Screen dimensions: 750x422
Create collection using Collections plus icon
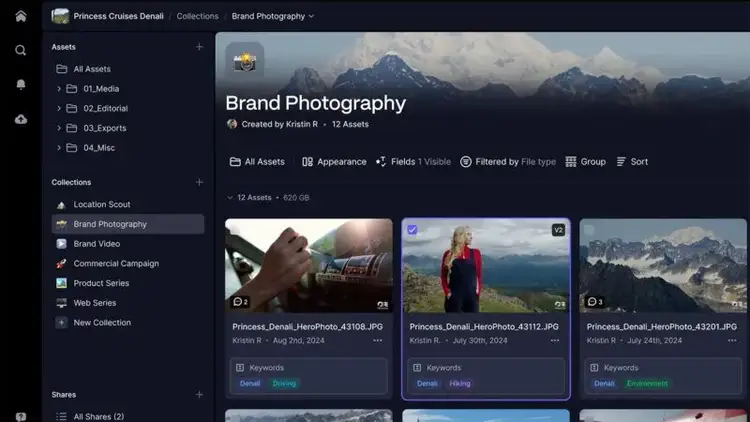[x=199, y=183]
